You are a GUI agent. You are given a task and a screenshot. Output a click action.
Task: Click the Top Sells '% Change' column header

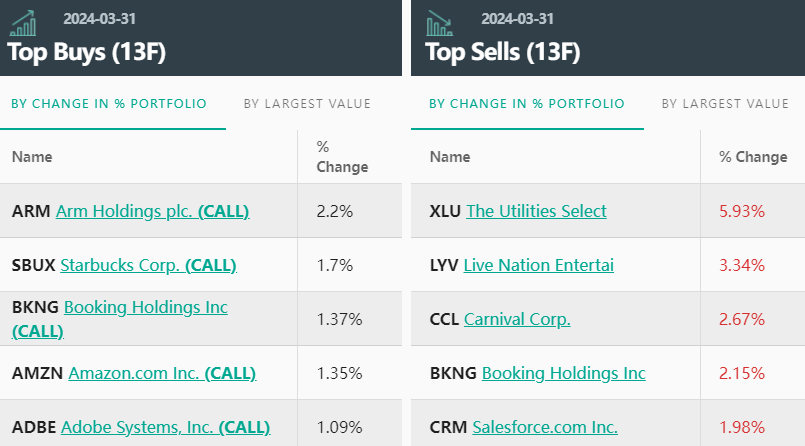(x=753, y=157)
